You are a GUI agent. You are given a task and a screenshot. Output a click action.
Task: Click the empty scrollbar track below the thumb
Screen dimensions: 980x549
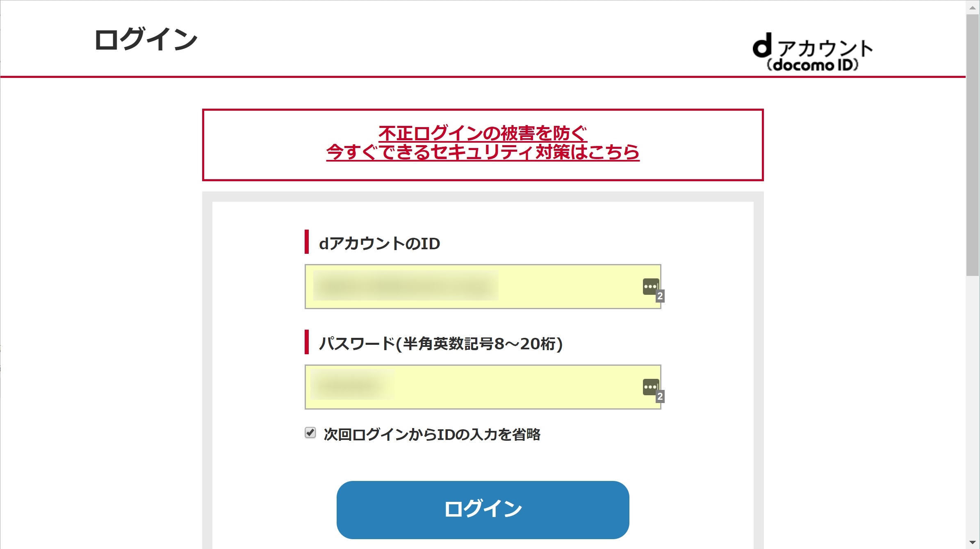pos(972,410)
